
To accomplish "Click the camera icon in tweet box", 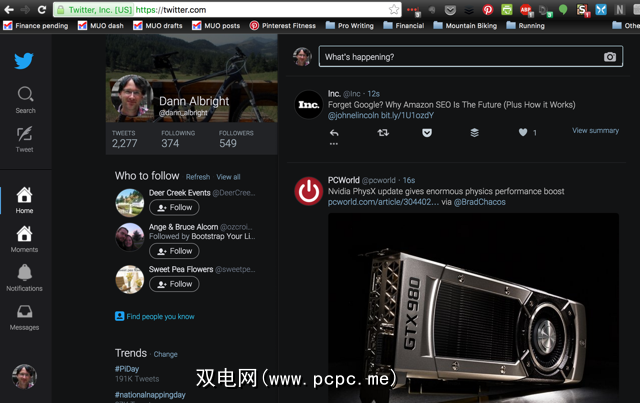I will coord(610,57).
